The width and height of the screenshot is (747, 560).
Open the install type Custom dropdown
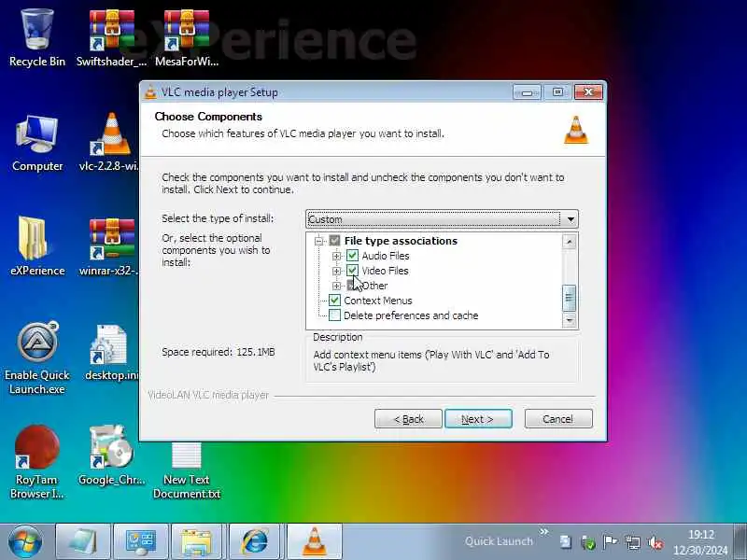point(442,219)
